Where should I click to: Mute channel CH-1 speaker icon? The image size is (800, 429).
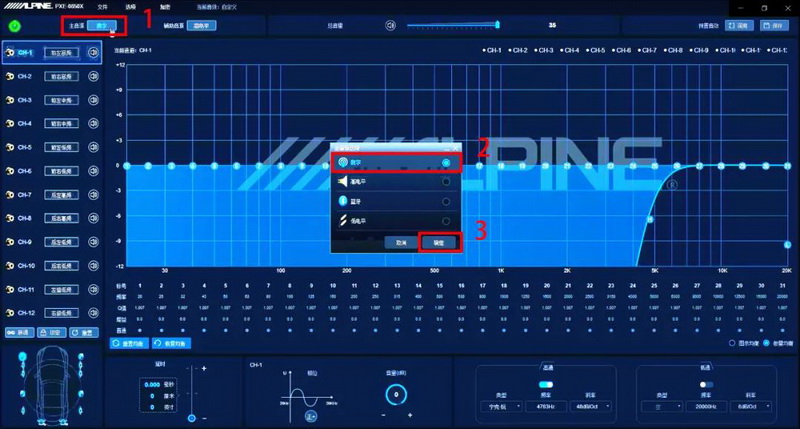93,52
